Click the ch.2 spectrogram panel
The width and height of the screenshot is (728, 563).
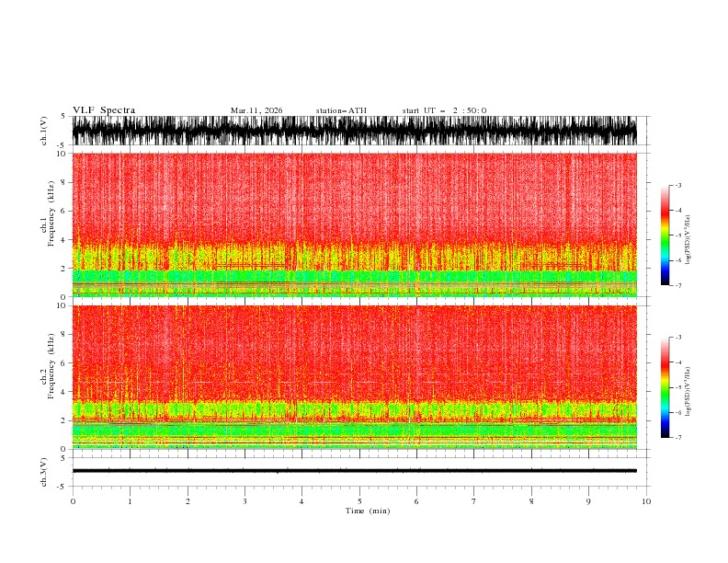pos(355,377)
